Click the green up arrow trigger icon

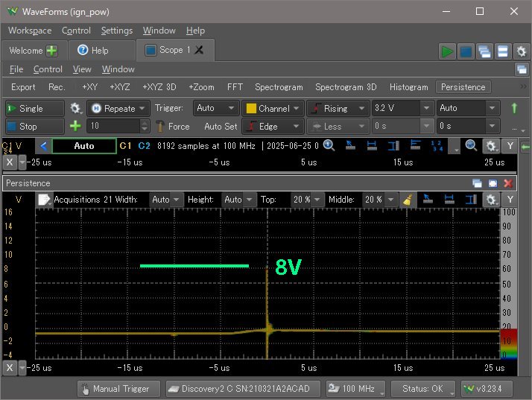[x=514, y=108]
